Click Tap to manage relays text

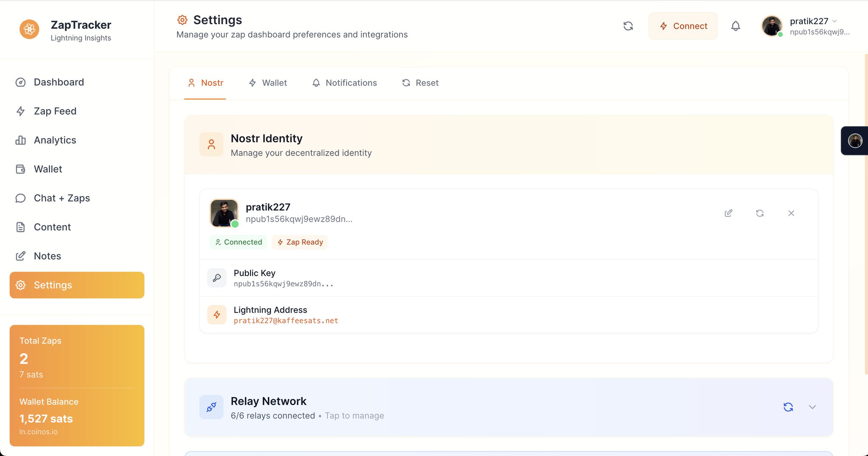(x=354, y=416)
